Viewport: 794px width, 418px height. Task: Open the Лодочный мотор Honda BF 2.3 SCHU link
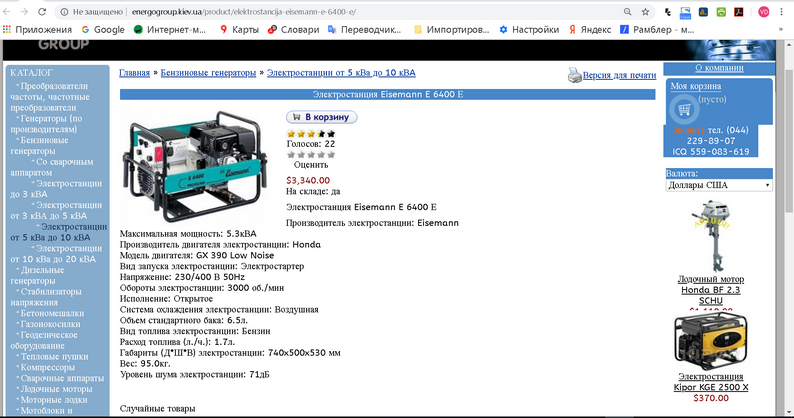pos(711,290)
